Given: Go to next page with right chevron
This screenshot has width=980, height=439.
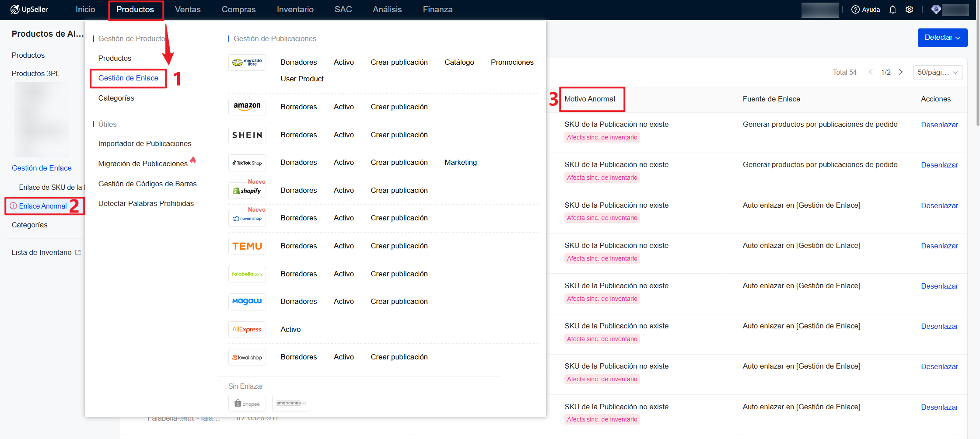Looking at the screenshot, I should [900, 72].
